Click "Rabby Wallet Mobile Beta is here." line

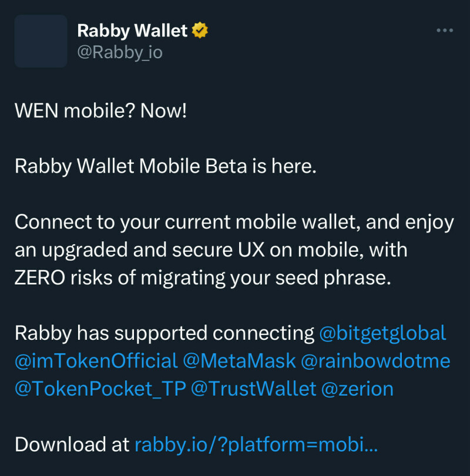coord(166,166)
